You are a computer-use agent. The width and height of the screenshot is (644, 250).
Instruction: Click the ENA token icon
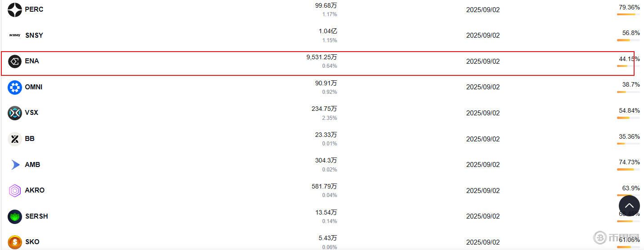pyautogui.click(x=15, y=61)
